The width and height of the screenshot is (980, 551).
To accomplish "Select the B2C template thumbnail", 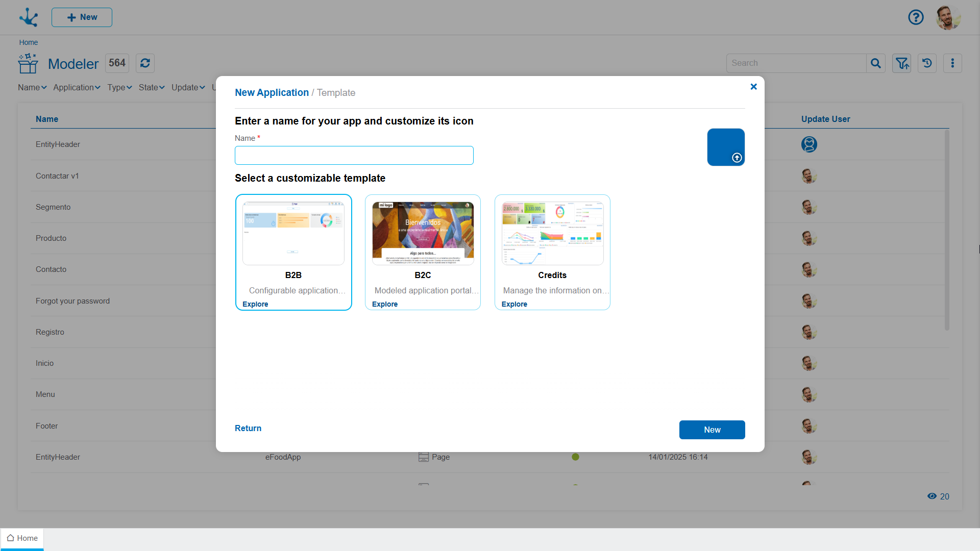I will coord(423,233).
